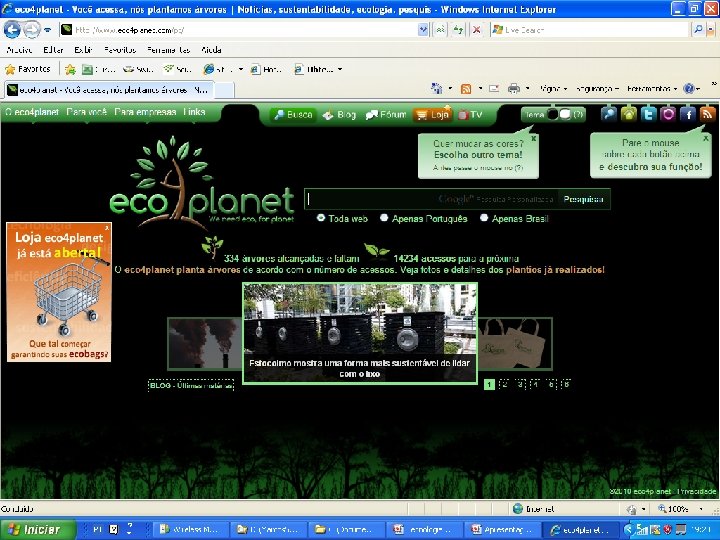Switch to the Apresentaç... taskbar window
This screenshot has width=720, height=540.
tap(502, 529)
